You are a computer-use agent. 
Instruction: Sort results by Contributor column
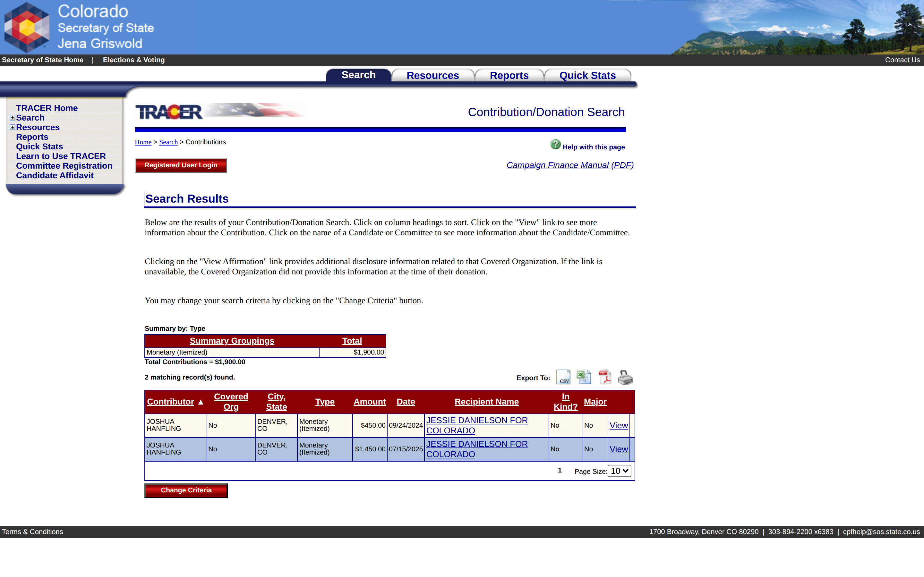[x=170, y=402]
